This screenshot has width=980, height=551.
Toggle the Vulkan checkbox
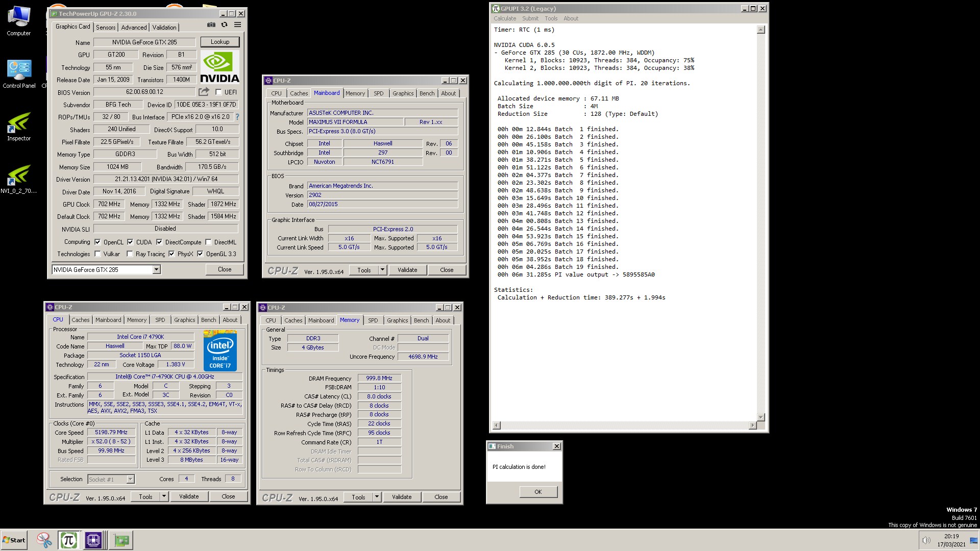click(x=97, y=254)
